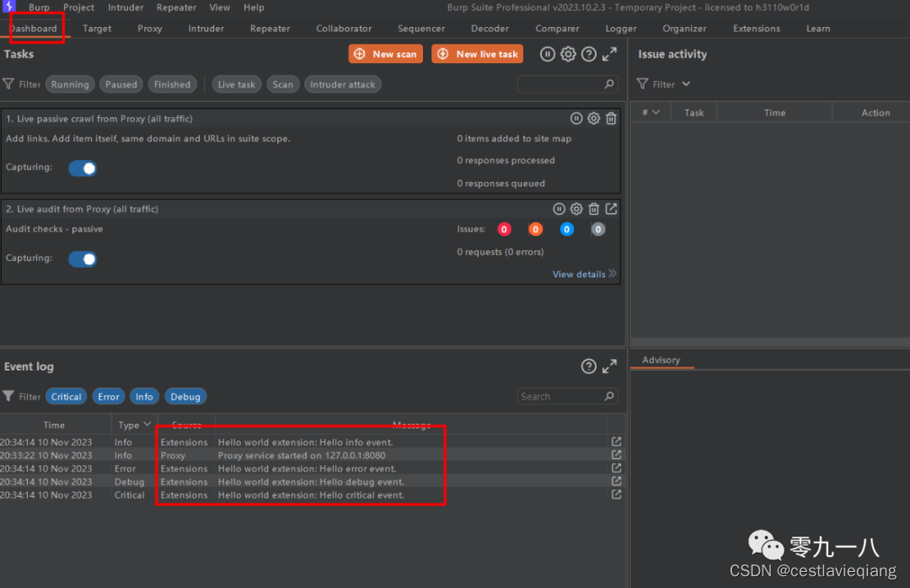Open Live audit task in new window

[611, 209]
